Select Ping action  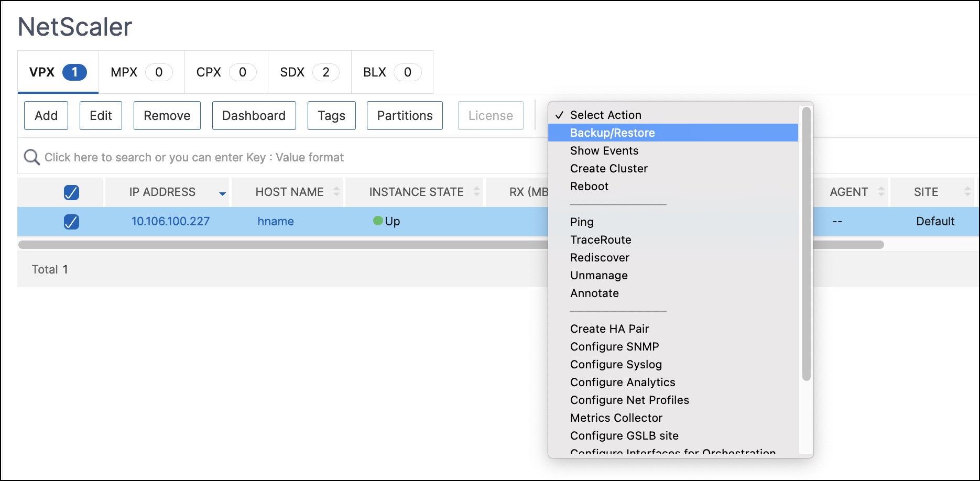point(673,222)
